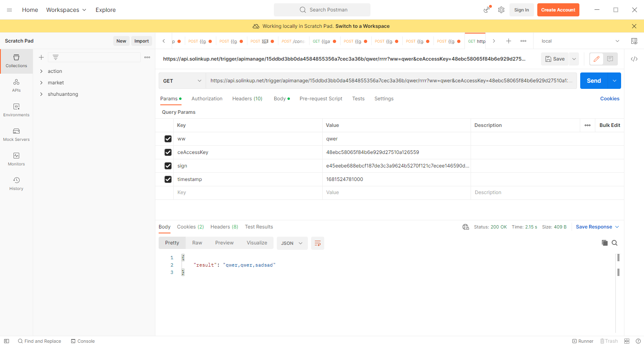
Task: Expand the market collection
Action: (x=41, y=83)
